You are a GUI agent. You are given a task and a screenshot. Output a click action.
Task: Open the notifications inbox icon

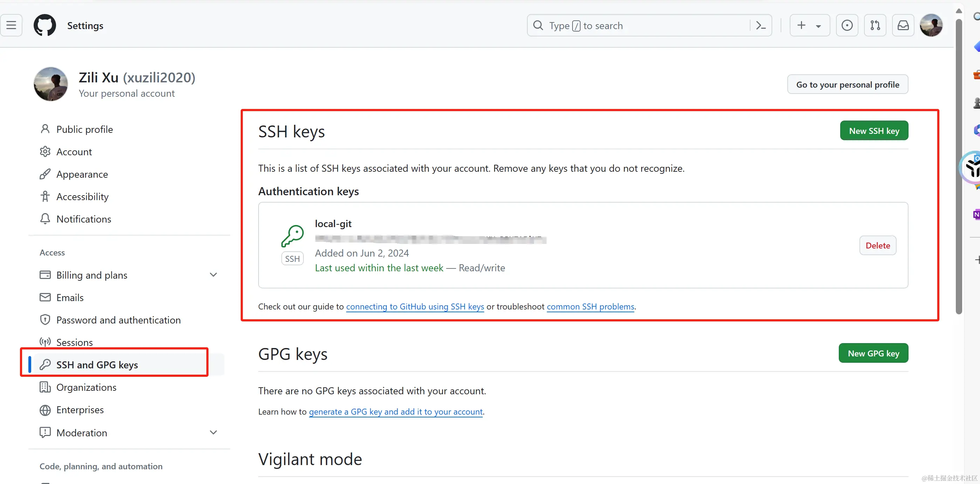click(x=903, y=26)
